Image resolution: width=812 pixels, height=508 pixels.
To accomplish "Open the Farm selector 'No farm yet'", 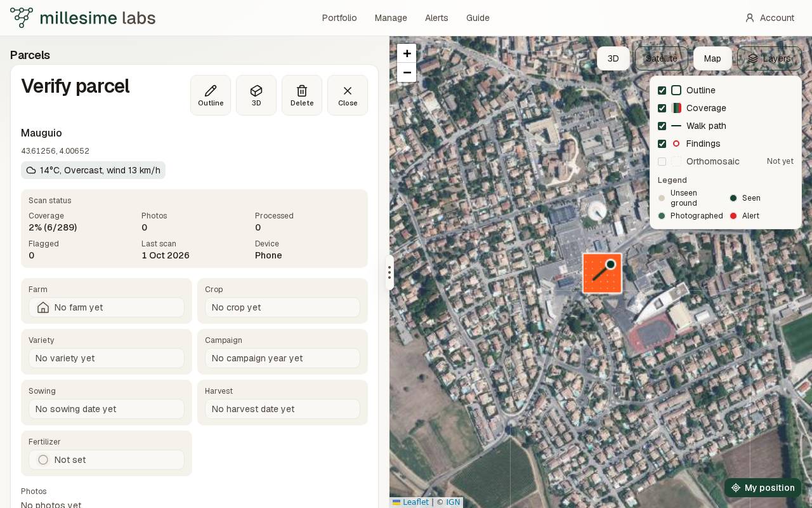I will pos(107,307).
